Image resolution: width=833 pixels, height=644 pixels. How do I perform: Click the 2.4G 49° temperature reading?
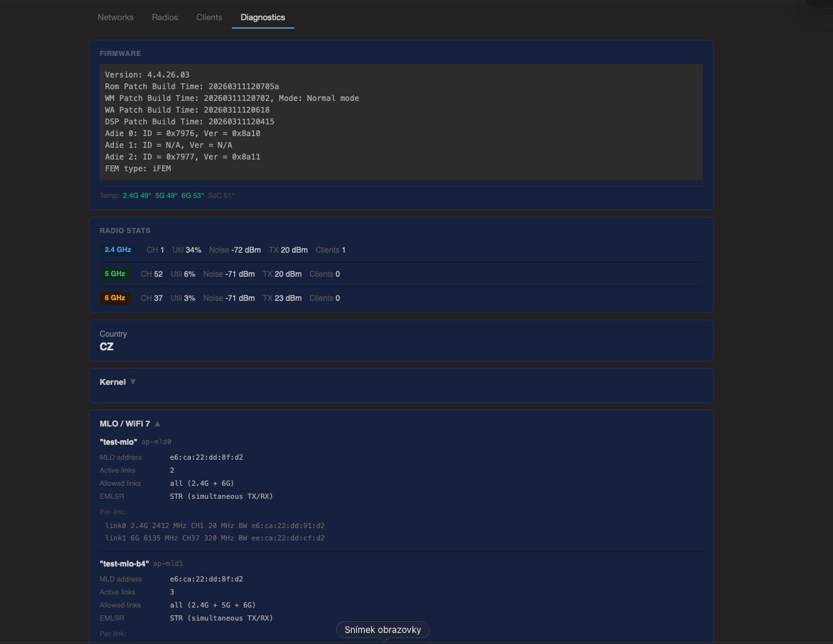coord(137,195)
